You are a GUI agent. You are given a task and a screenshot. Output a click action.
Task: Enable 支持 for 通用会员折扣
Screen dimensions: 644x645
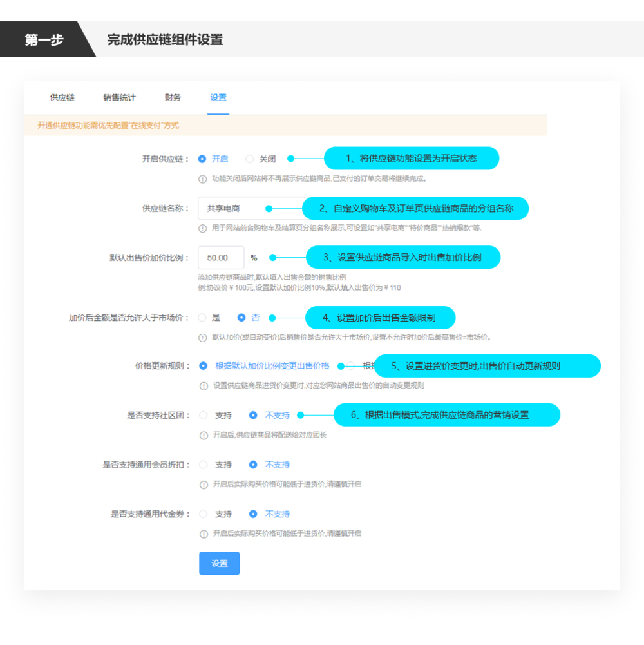(204, 465)
